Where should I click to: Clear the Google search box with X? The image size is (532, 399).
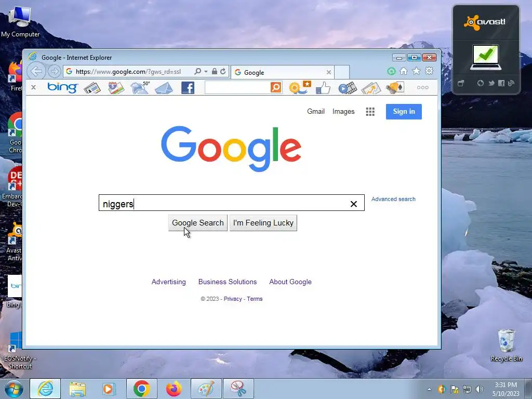pyautogui.click(x=353, y=204)
